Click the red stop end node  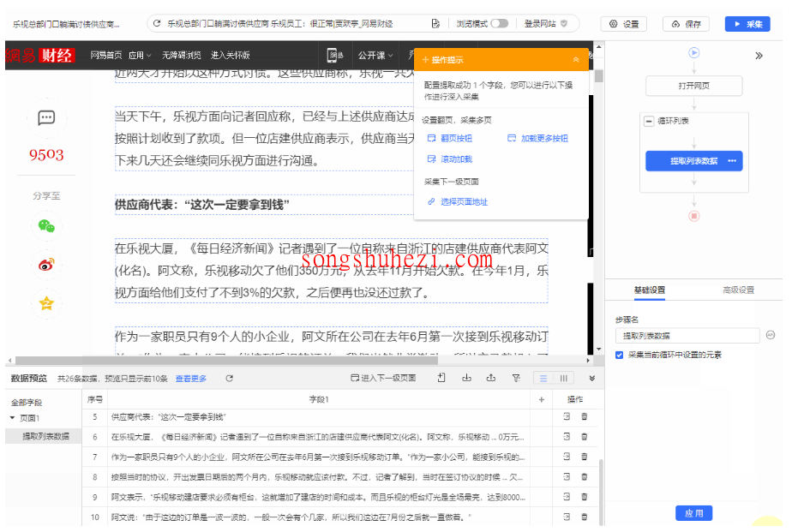click(694, 216)
